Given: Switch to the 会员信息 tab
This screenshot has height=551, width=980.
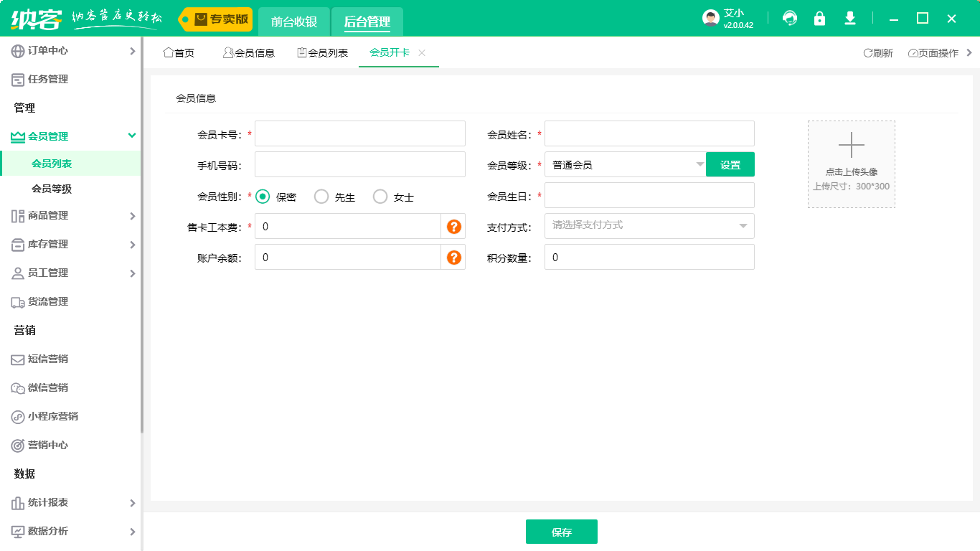Looking at the screenshot, I should click(249, 52).
